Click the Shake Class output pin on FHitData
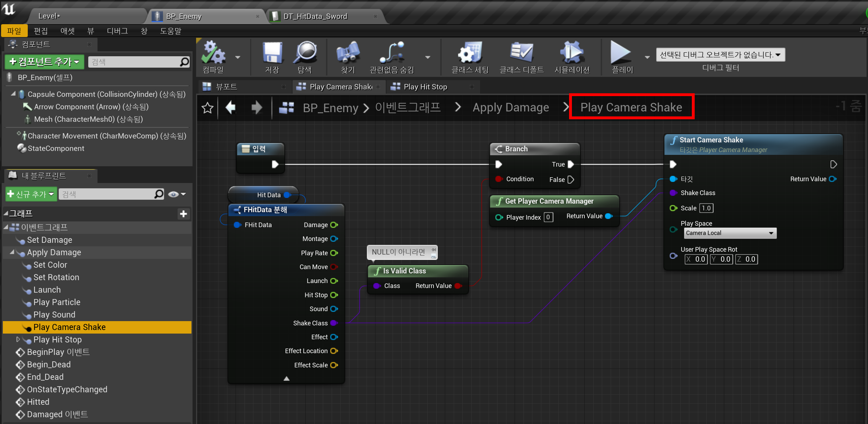 pyautogui.click(x=334, y=323)
